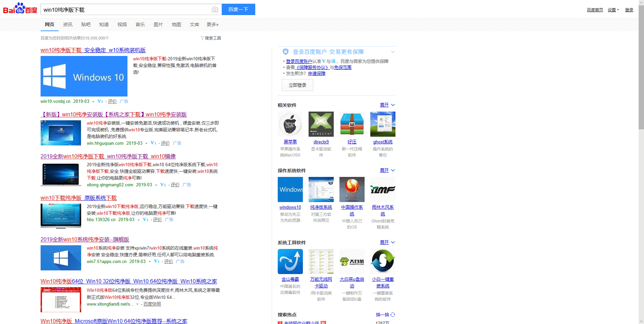Click the 好压 compression software icon

(x=352, y=124)
